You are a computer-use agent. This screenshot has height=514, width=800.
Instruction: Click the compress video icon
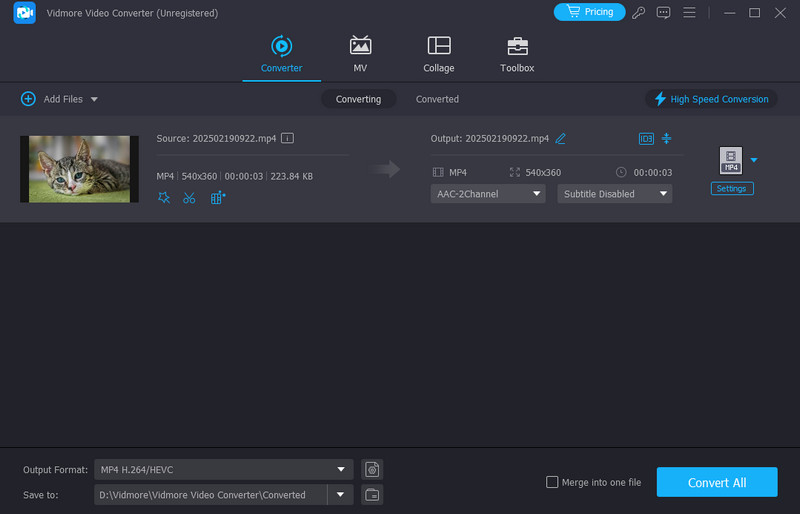666,138
